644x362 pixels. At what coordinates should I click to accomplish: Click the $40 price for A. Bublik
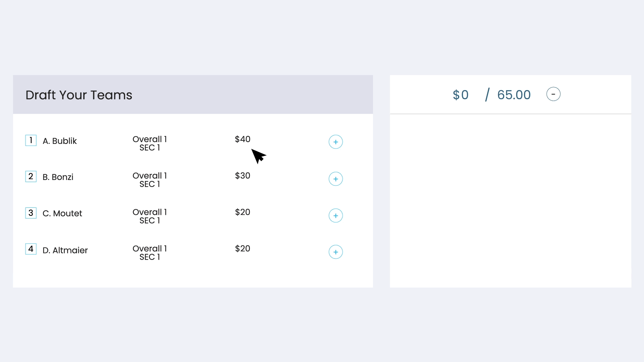(x=243, y=139)
